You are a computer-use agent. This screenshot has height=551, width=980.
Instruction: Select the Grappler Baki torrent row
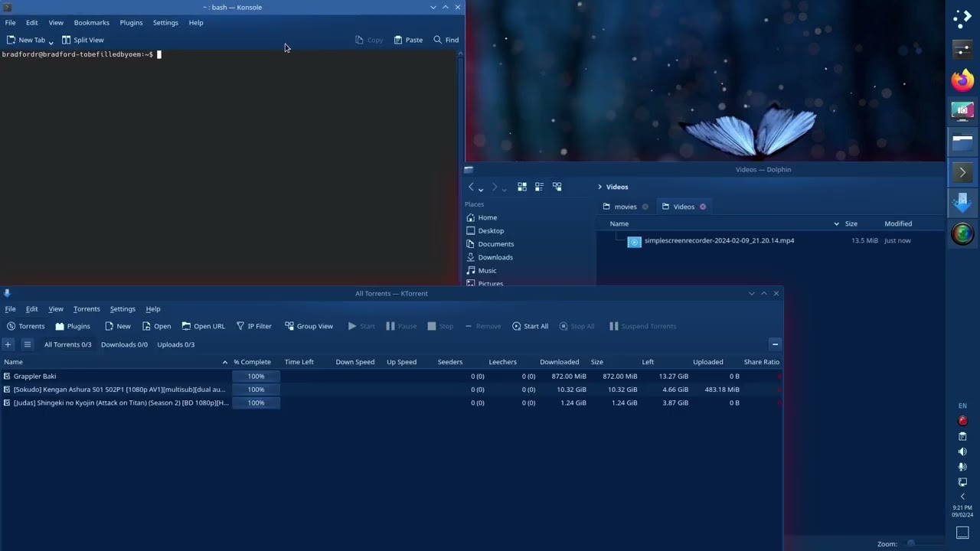[391, 377]
